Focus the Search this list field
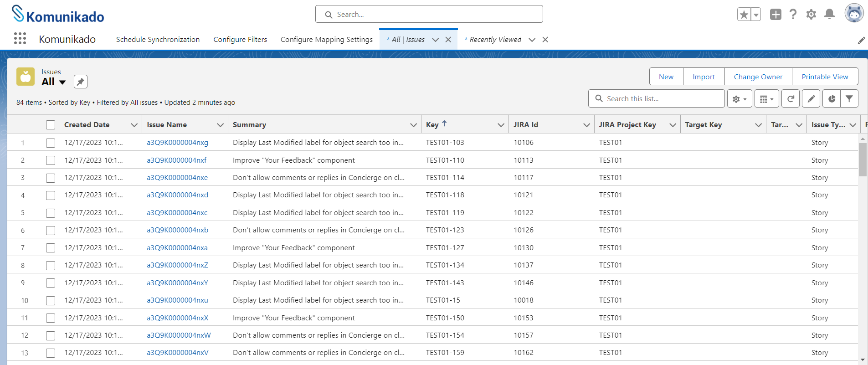 pyautogui.click(x=657, y=98)
